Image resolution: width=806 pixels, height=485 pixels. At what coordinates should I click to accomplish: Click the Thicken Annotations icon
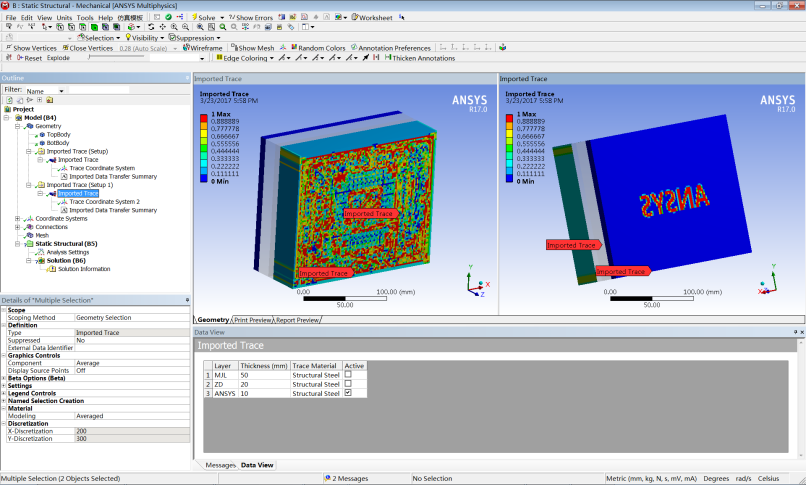coord(388,58)
